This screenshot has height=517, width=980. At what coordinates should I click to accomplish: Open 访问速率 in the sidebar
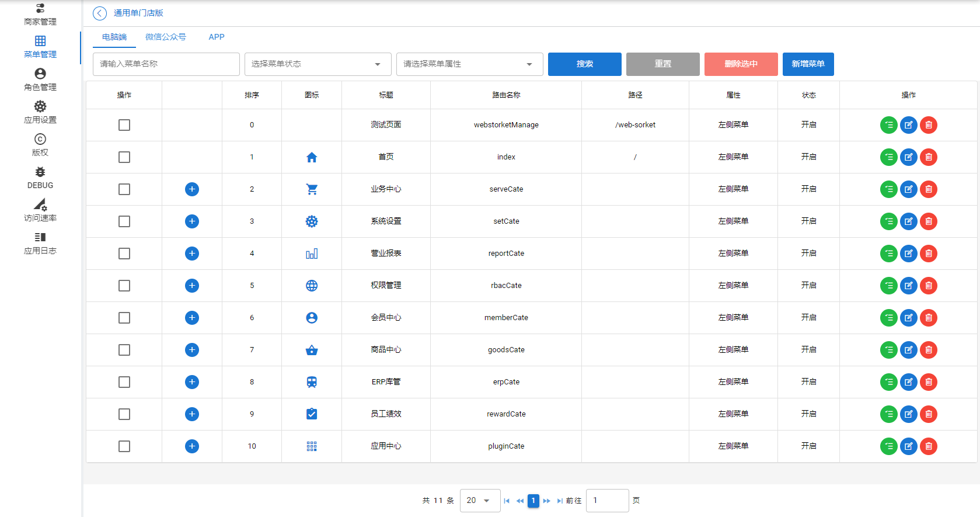tap(40, 211)
